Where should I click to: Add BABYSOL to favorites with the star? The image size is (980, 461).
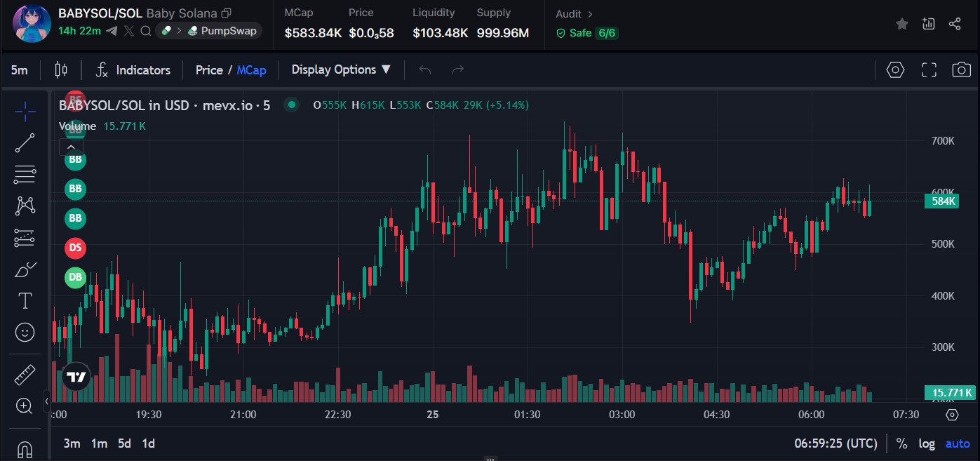point(902,24)
